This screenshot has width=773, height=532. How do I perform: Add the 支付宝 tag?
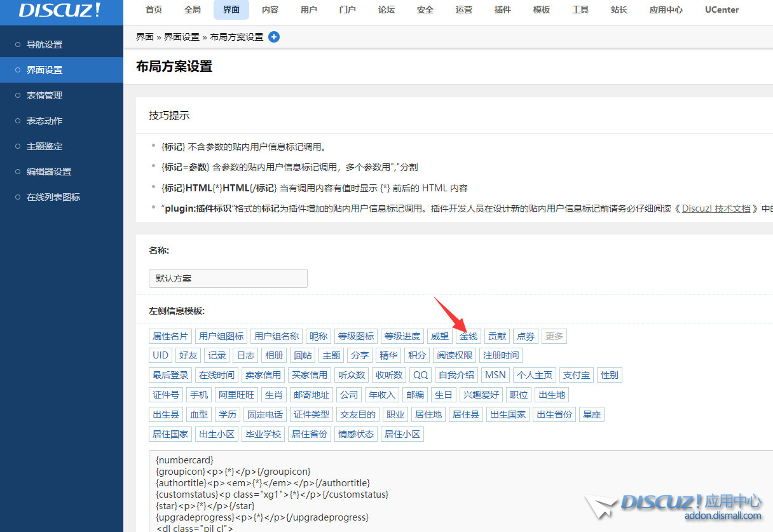[x=576, y=375]
